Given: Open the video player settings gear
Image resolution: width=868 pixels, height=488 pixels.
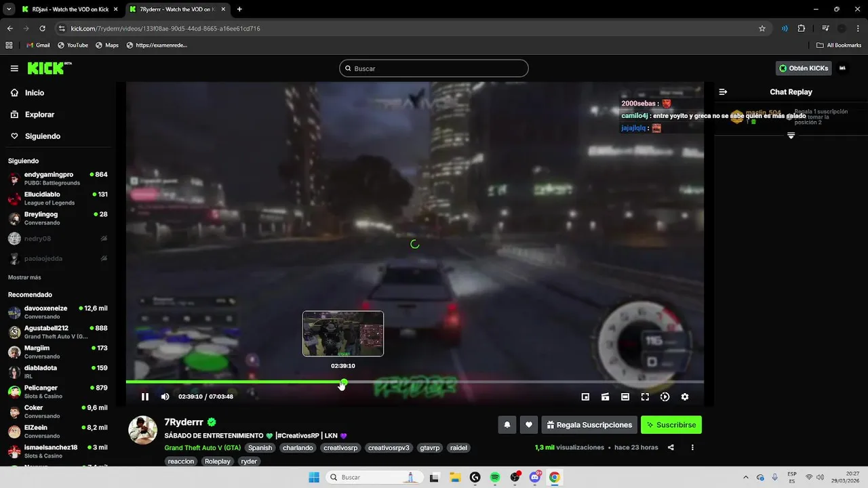Looking at the screenshot, I should pyautogui.click(x=685, y=397).
